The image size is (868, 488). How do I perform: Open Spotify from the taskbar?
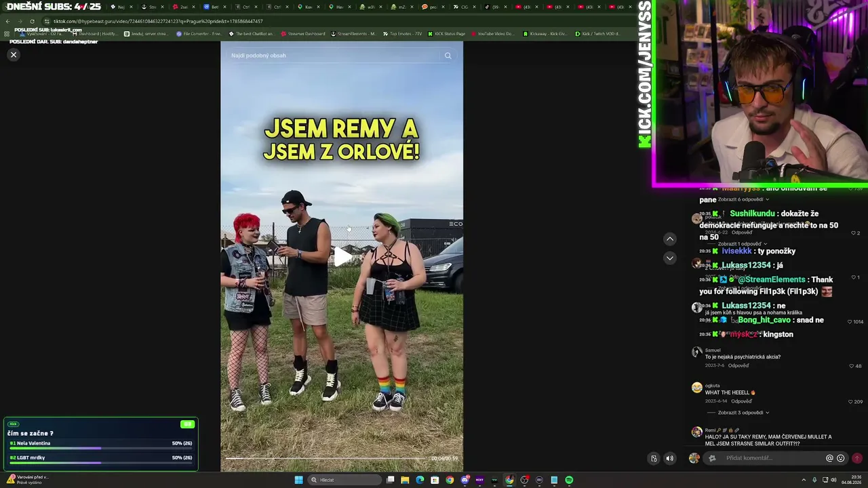[x=569, y=480]
